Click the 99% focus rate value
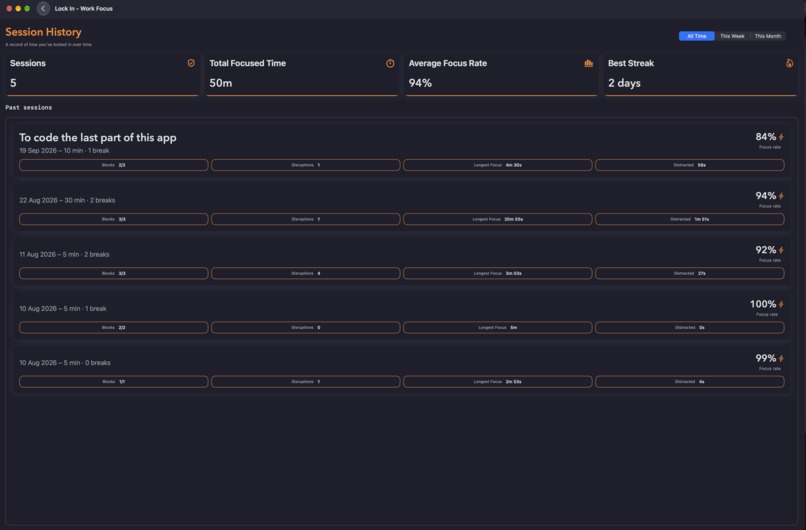This screenshot has height=530, width=806. [x=765, y=358]
